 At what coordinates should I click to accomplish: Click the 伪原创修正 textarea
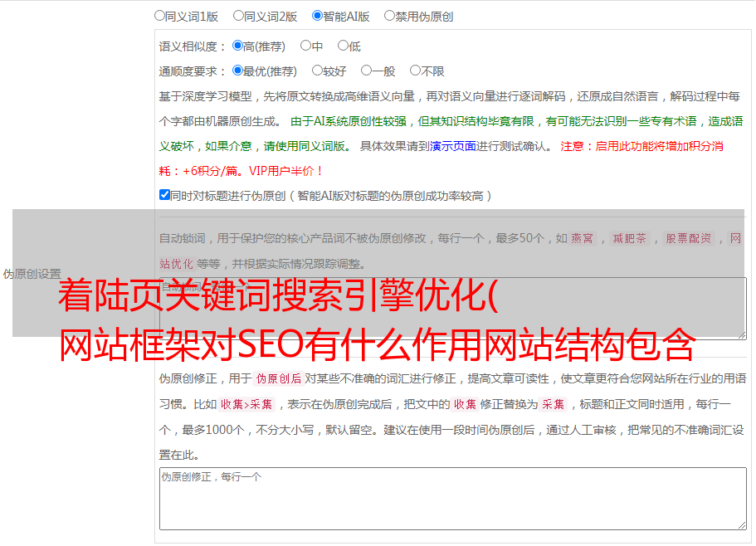click(453, 499)
